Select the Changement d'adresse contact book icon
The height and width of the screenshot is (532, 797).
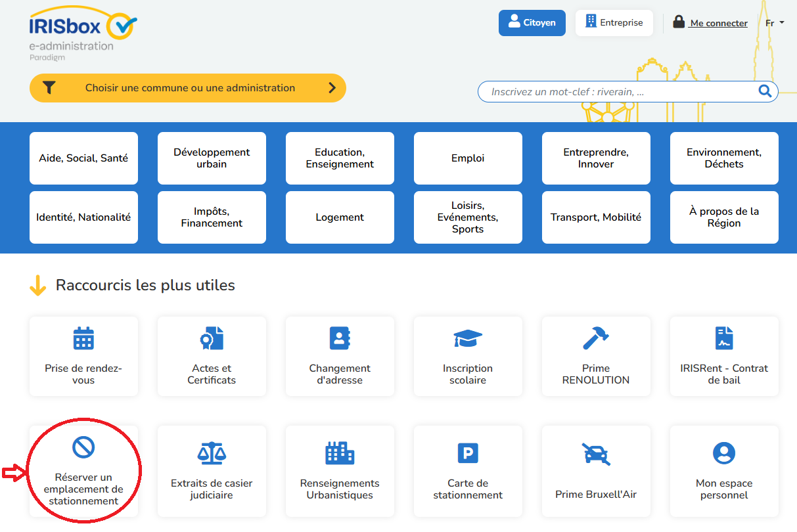click(340, 338)
